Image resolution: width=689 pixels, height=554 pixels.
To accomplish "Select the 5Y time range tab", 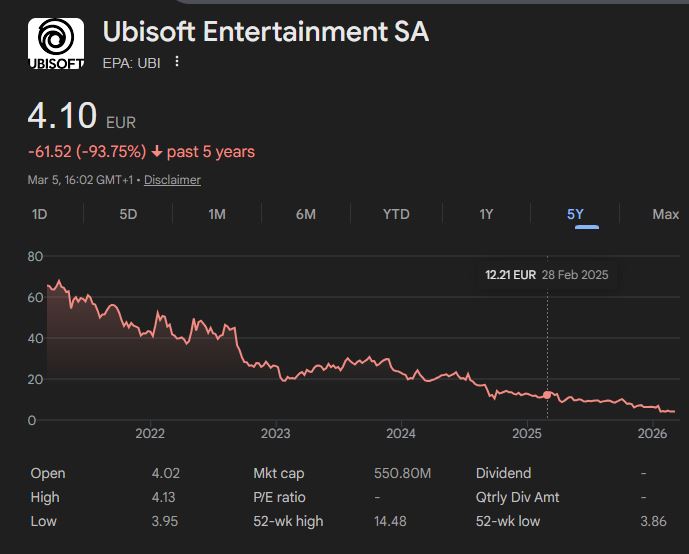I will coord(575,214).
